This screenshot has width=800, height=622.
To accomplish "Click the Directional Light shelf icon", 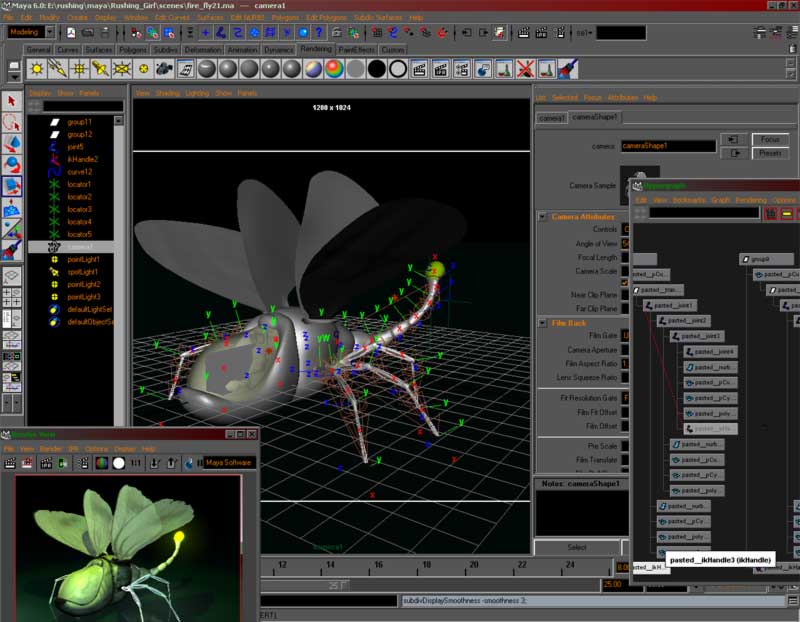I will [58, 69].
